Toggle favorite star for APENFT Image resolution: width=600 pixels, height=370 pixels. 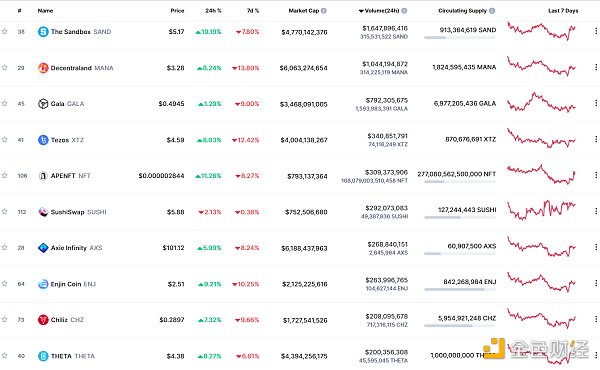(5, 175)
